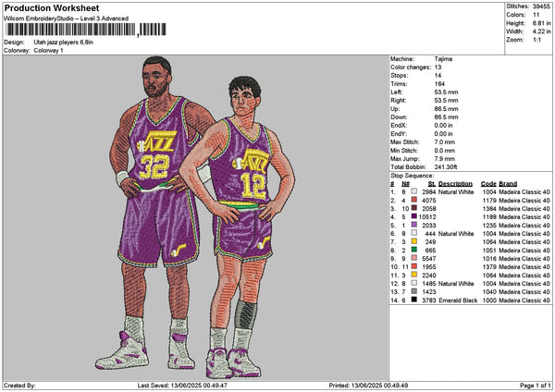Click the barcode under the worksheet title
The width and height of the screenshot is (555, 392).
(85, 30)
